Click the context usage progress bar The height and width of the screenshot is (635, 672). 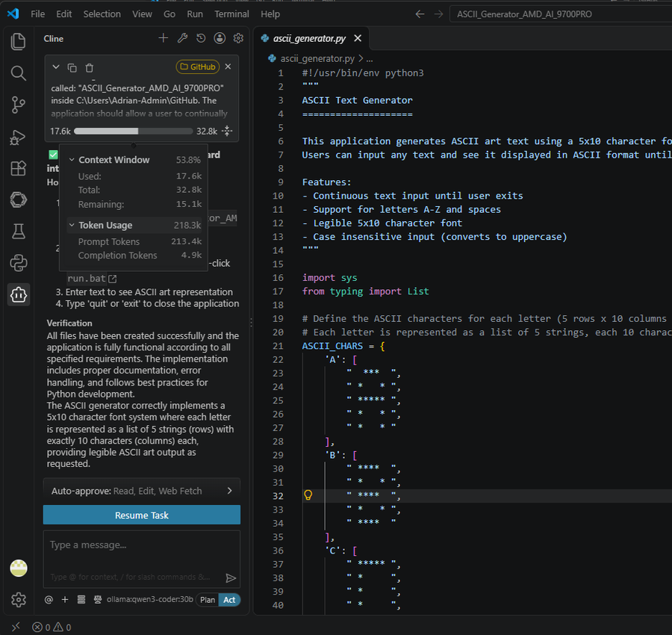[134, 131]
